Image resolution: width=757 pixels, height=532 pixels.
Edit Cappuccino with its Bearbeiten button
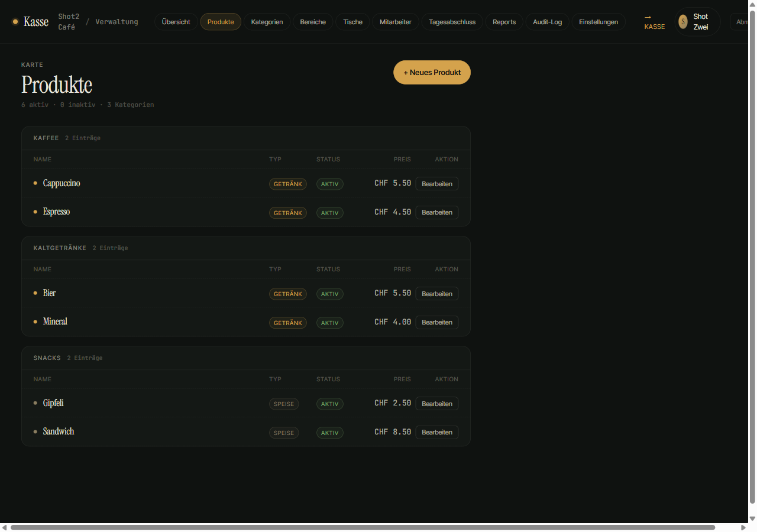coord(437,184)
